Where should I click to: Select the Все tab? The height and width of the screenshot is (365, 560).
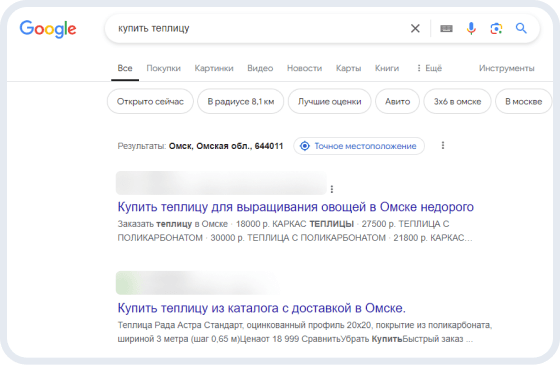click(125, 68)
